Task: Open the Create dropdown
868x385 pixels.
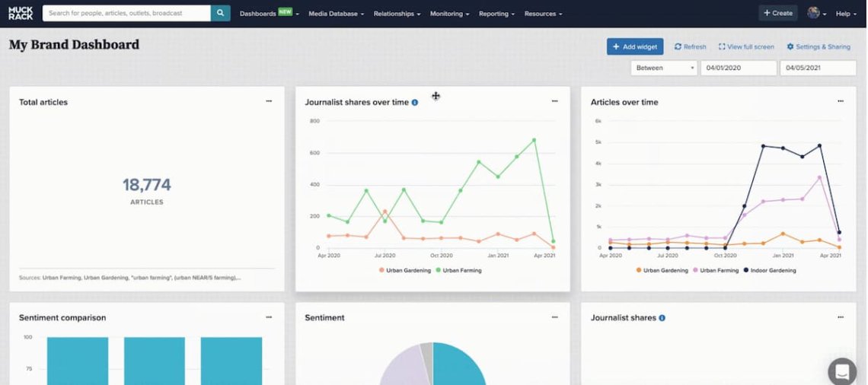Action: (x=777, y=13)
